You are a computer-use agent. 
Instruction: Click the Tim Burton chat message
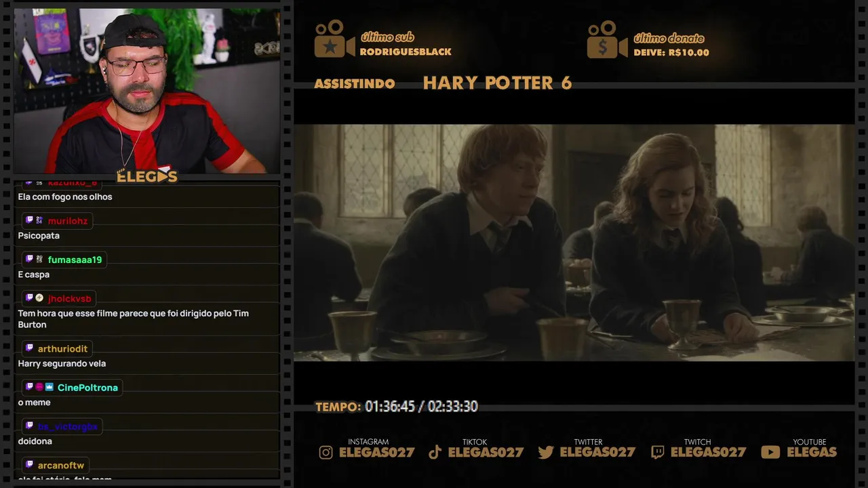click(x=134, y=319)
